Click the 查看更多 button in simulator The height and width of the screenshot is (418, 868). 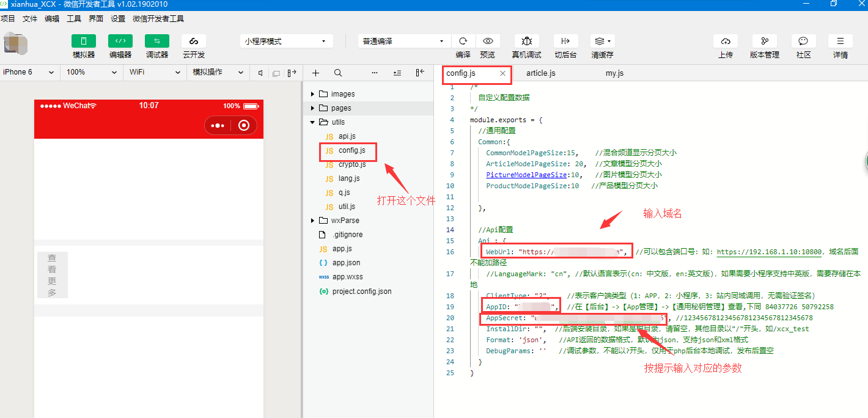click(x=52, y=275)
